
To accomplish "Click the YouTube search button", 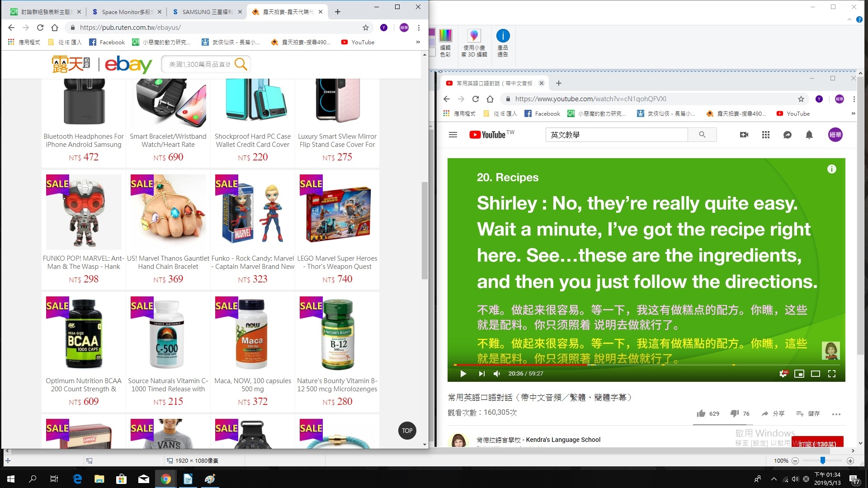I will point(702,135).
